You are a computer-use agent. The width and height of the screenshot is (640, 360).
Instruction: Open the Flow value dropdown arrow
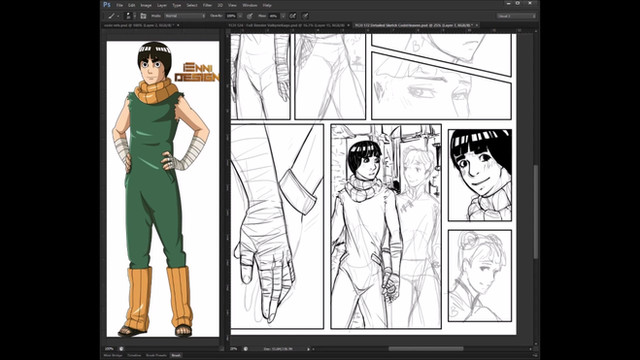(282, 16)
